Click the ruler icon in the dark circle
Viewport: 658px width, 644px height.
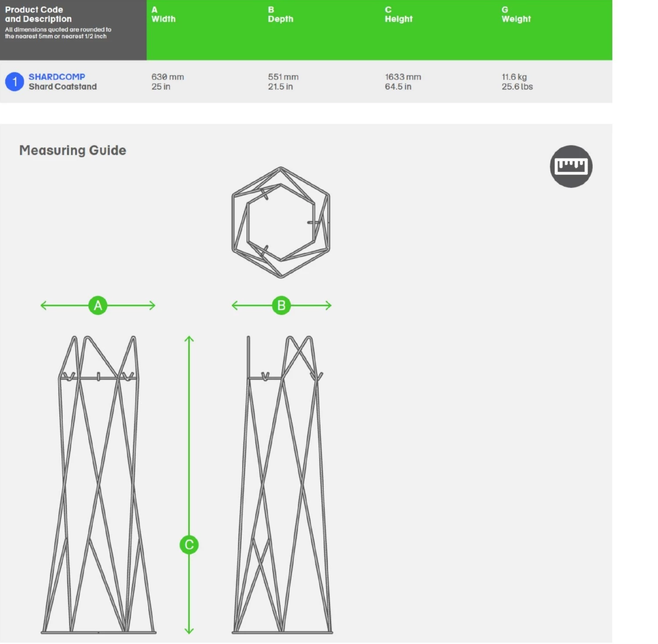click(571, 167)
